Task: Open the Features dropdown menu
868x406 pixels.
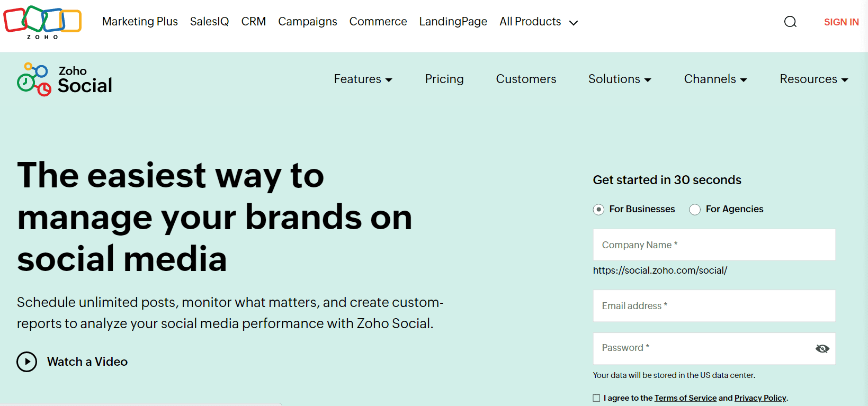Action: pos(363,79)
